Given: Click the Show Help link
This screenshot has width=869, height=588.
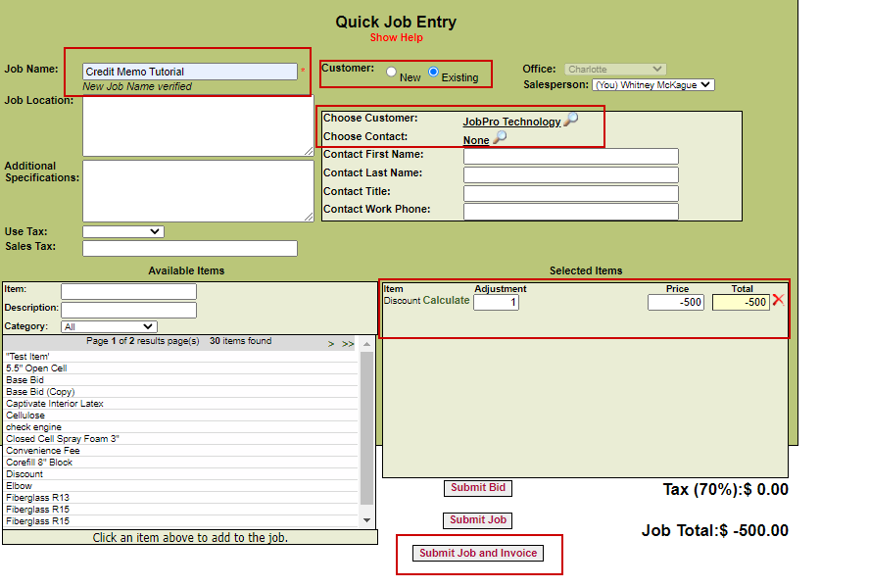Looking at the screenshot, I should 396,37.
